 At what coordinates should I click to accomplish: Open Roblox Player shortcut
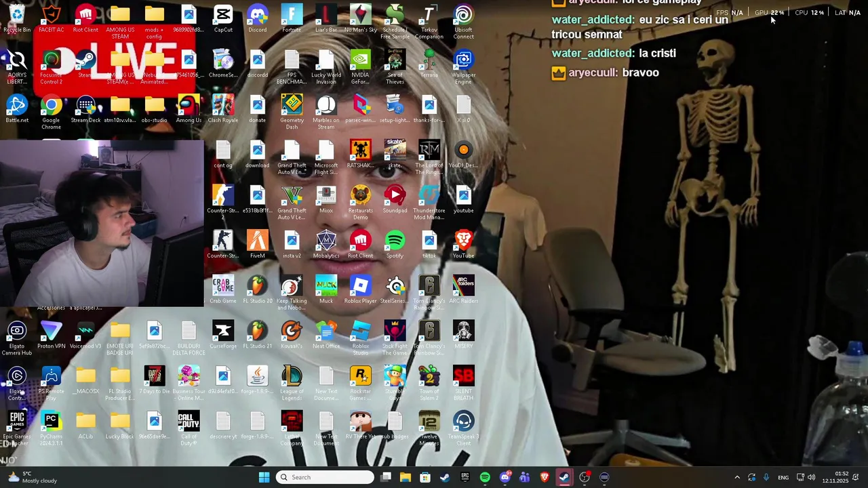361,290
